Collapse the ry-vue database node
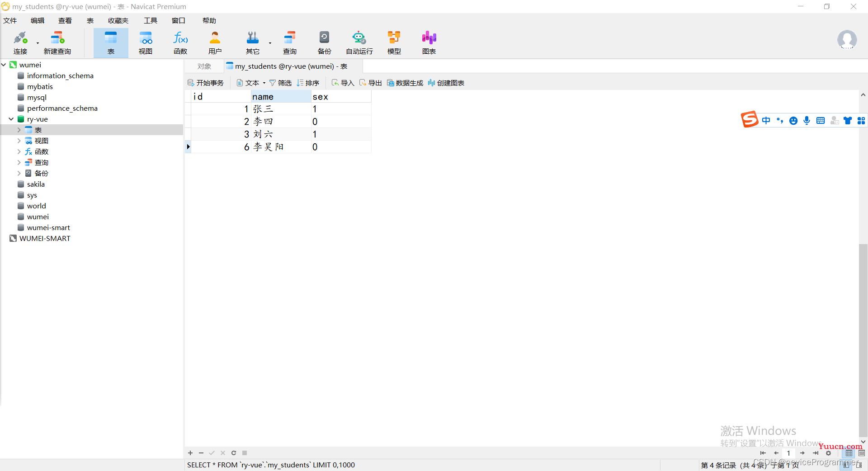 pos(11,119)
